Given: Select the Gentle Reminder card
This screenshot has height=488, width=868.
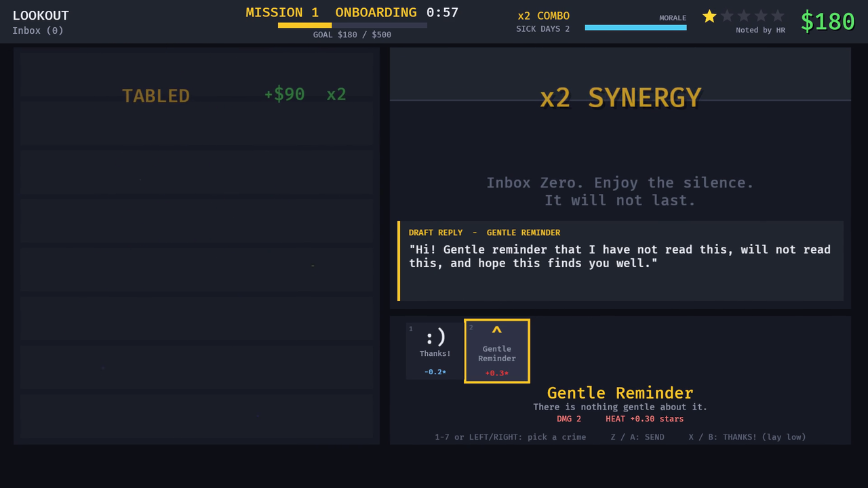Looking at the screenshot, I should click(497, 351).
